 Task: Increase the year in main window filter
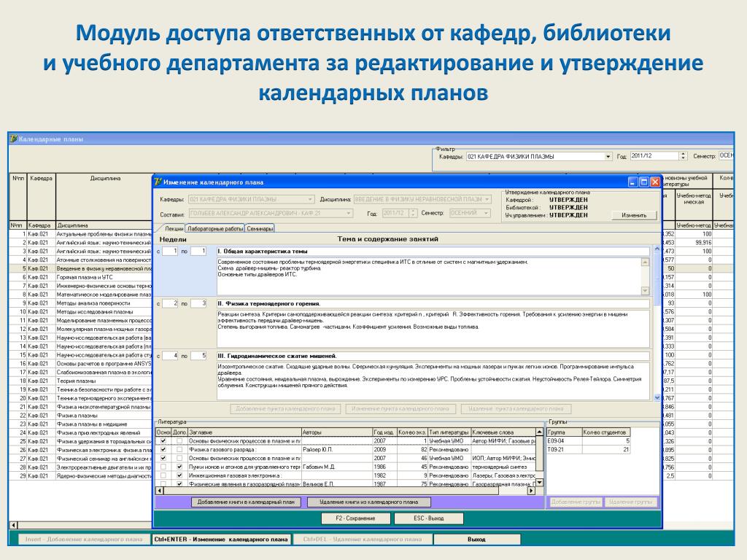click(x=683, y=154)
